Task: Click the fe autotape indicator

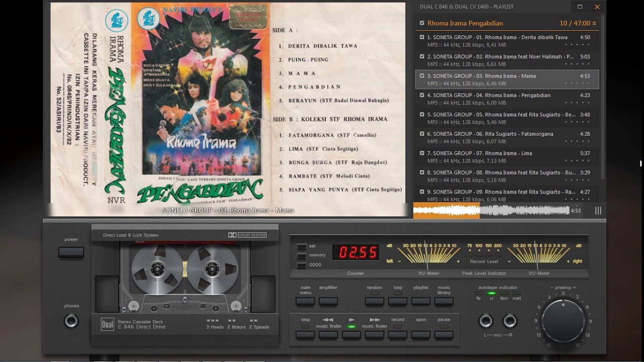Action: [x=478, y=293]
